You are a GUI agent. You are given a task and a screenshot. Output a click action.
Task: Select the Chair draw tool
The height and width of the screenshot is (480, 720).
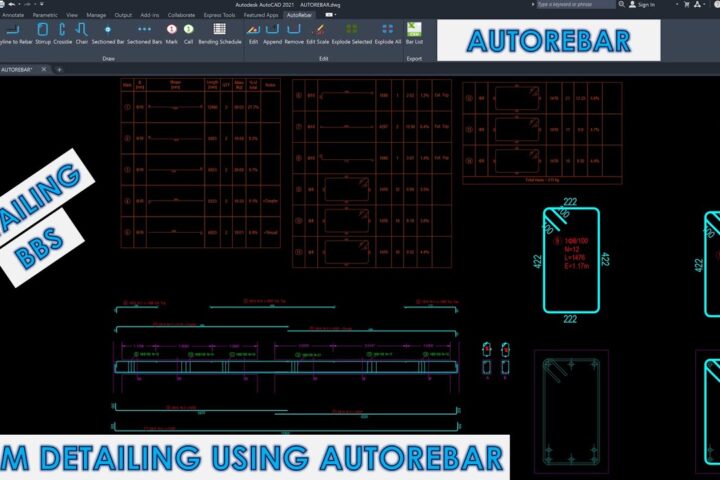point(82,34)
